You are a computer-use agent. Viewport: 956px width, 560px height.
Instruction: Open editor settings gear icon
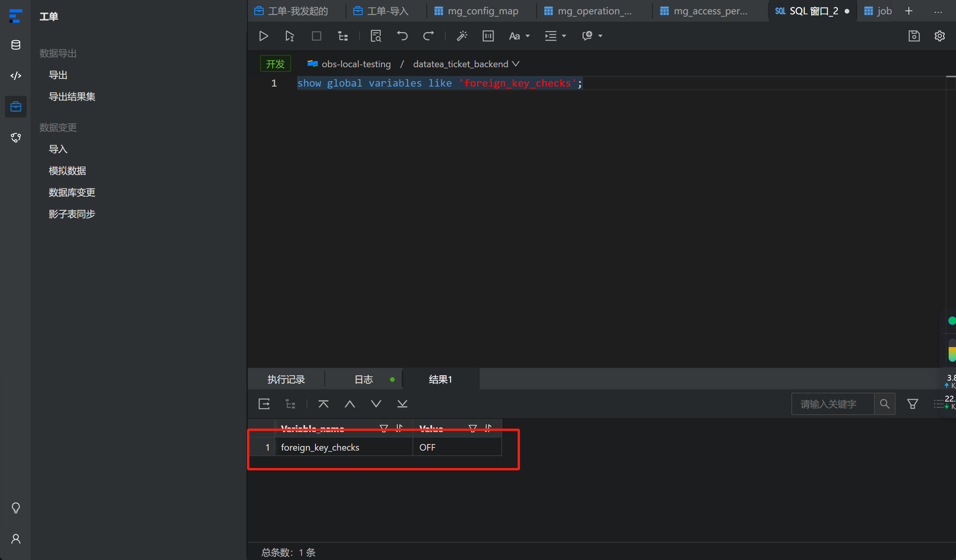tap(940, 36)
